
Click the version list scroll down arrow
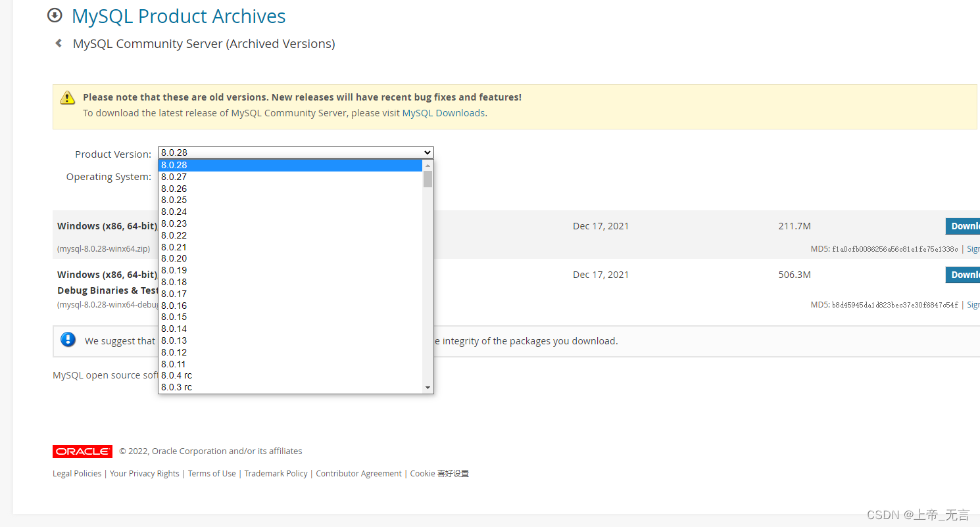[428, 388]
